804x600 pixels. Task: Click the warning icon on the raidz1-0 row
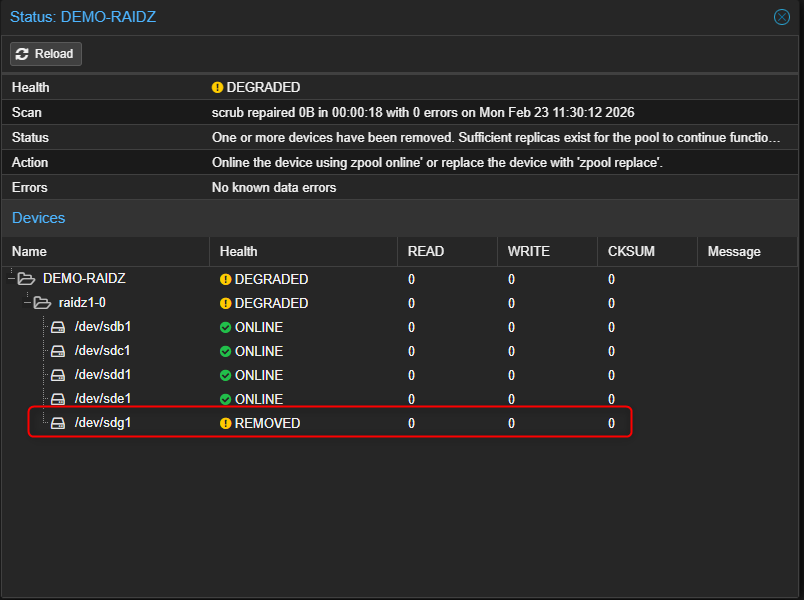point(225,302)
